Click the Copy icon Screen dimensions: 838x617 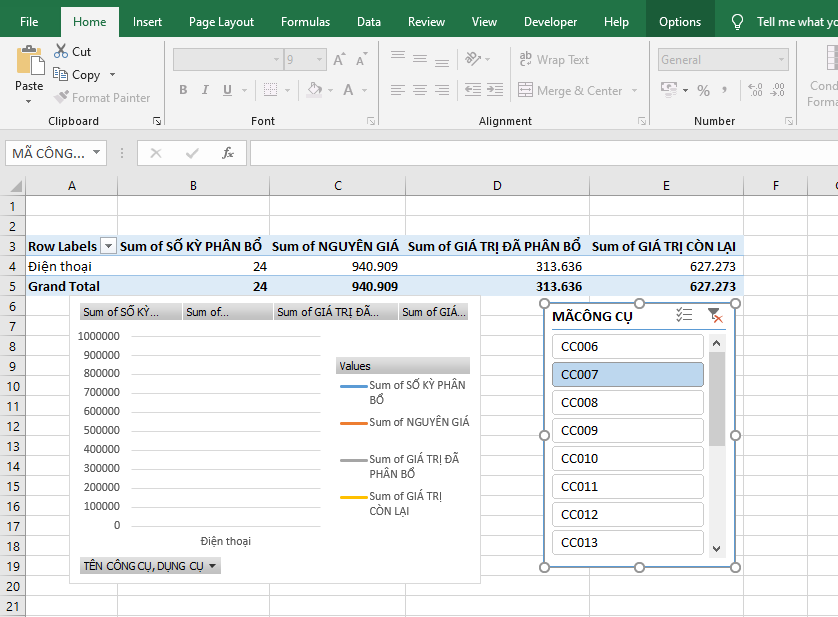click(x=61, y=75)
